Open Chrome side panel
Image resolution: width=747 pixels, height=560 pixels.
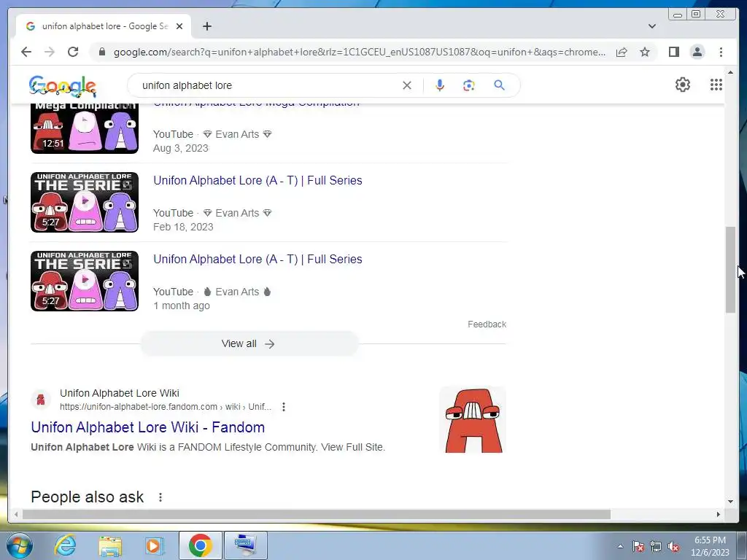click(673, 52)
